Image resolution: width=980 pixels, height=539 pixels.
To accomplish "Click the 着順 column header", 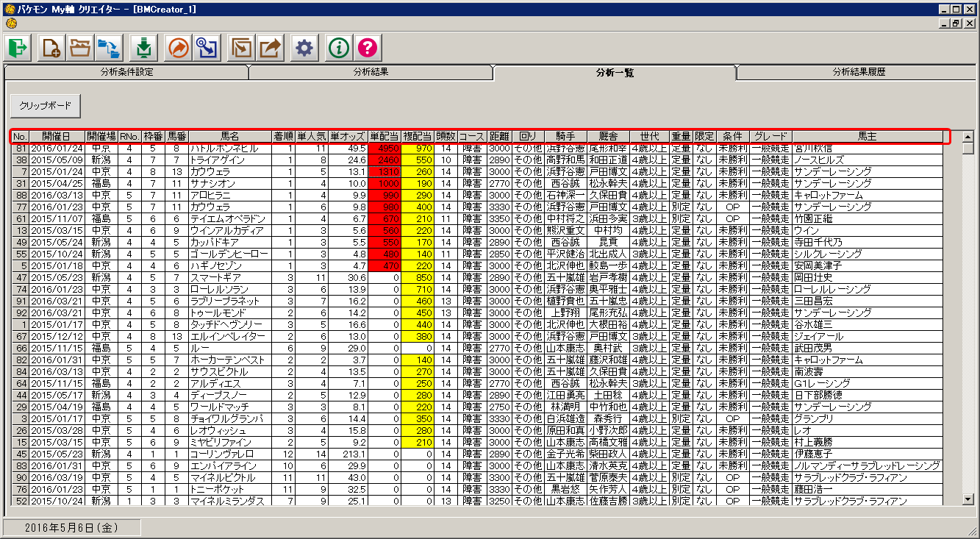I will point(283,136).
